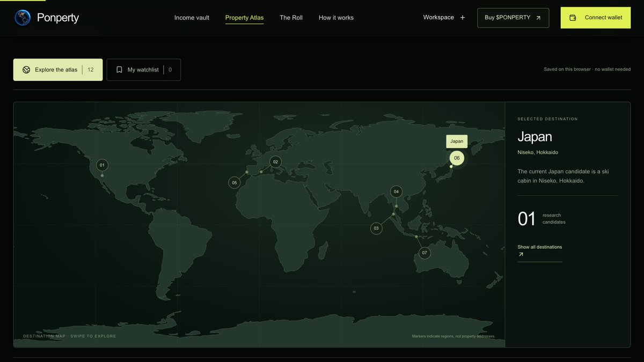Click the Explore the atlas count 12
Screen dimensions: 644x362
[x=91, y=70]
